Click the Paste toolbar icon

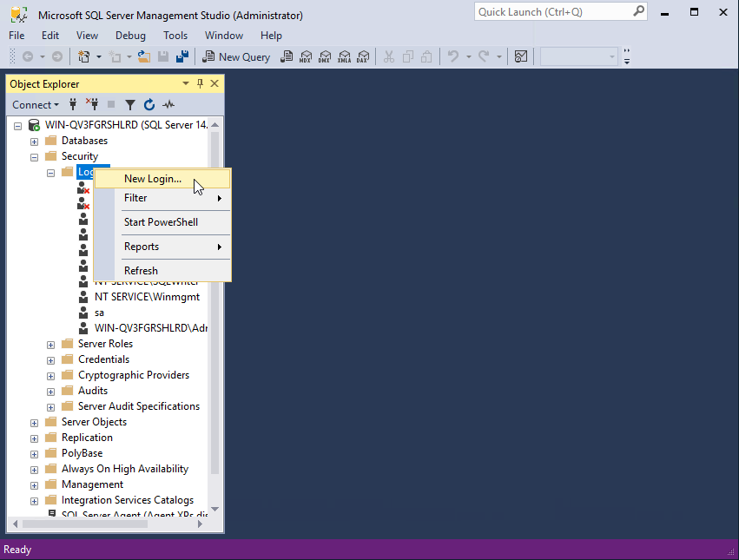[x=426, y=57]
